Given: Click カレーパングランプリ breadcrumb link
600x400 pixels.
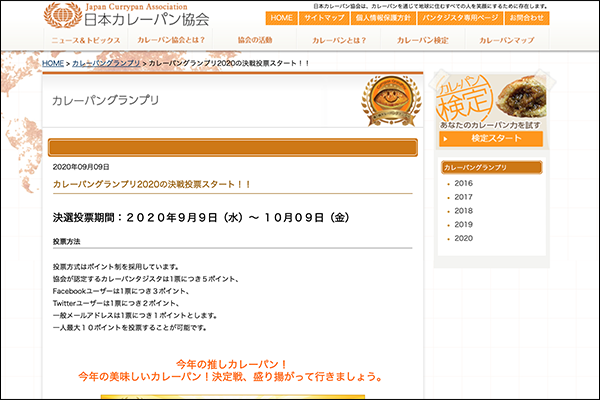Looking at the screenshot, I should click(x=106, y=63).
